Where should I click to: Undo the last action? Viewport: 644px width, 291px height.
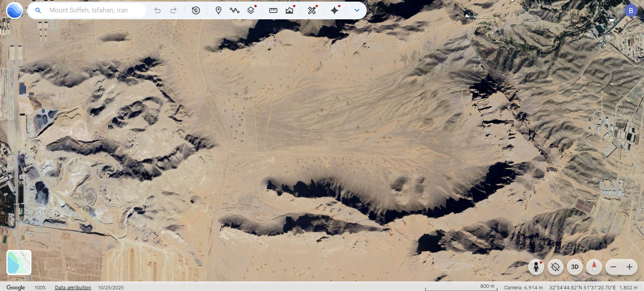click(x=157, y=10)
